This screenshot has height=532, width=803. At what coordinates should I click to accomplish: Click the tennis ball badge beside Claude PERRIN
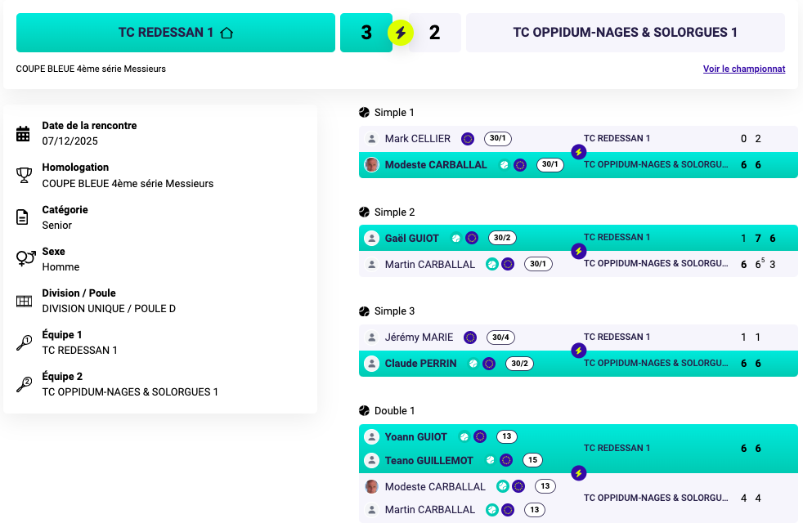click(x=473, y=364)
